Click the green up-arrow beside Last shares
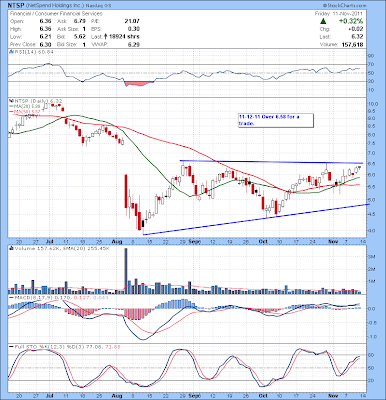The height and width of the screenshot is (400, 386). coord(106,36)
